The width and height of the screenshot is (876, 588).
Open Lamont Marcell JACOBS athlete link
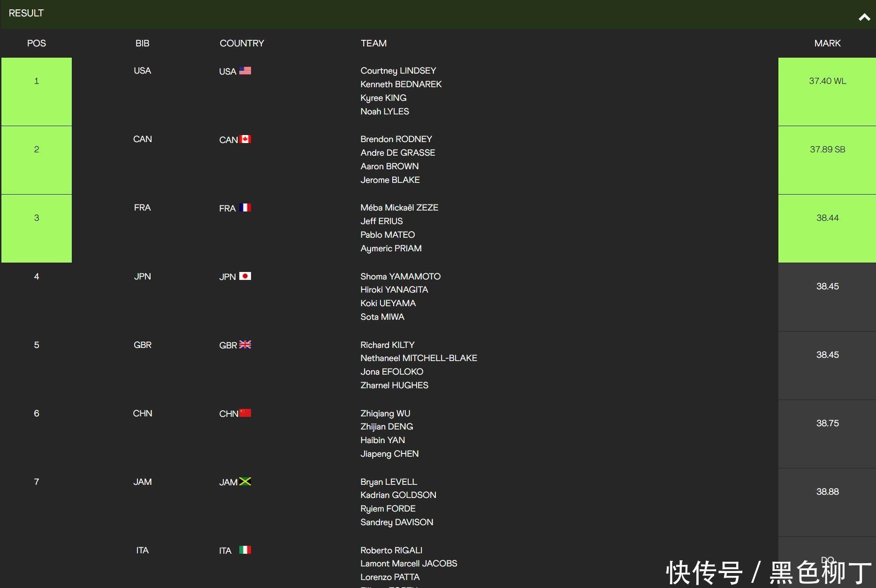408,564
